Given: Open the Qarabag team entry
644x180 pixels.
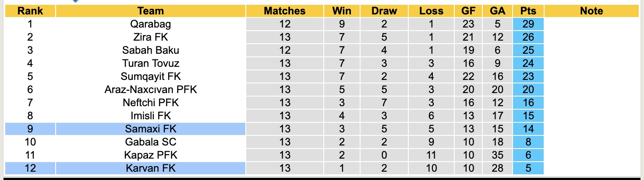Looking at the screenshot, I should click(x=150, y=24).
